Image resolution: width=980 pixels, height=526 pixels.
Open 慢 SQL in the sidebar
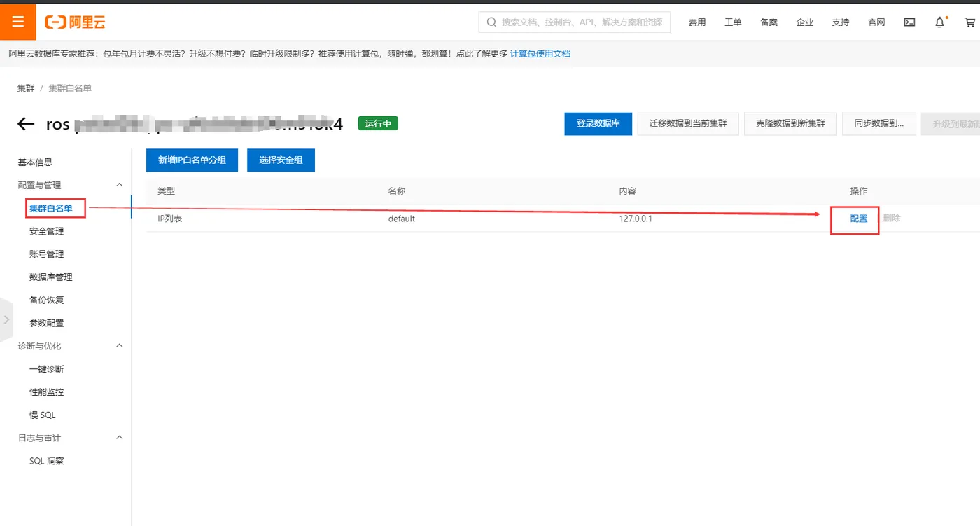43,415
